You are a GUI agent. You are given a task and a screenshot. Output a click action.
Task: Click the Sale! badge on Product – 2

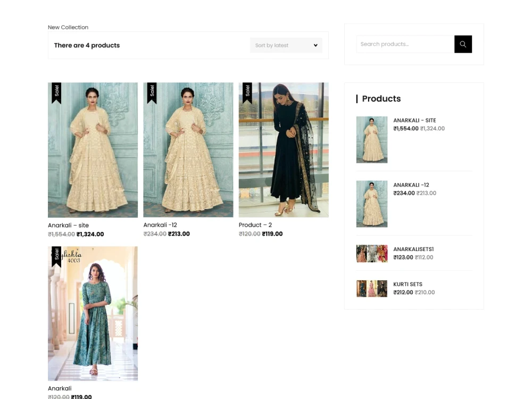247,93
